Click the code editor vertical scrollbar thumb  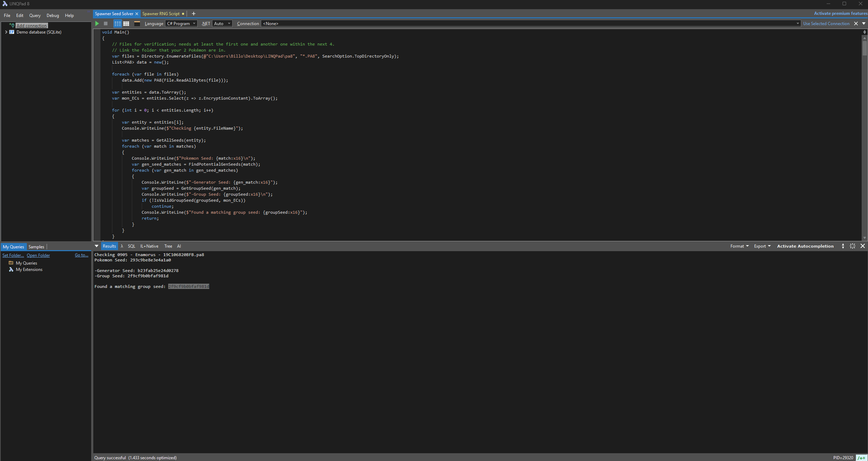(864, 48)
